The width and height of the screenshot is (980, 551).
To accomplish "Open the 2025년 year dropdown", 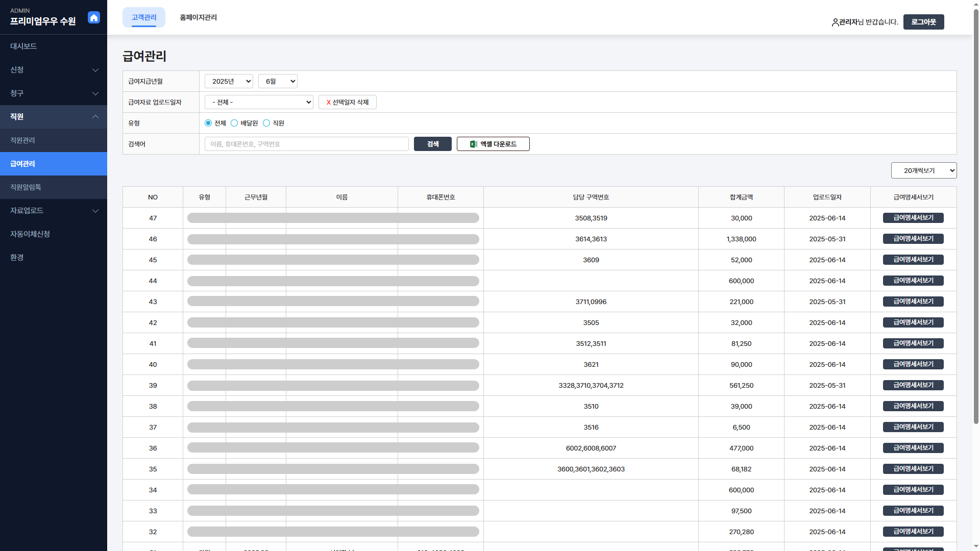I will 229,81.
